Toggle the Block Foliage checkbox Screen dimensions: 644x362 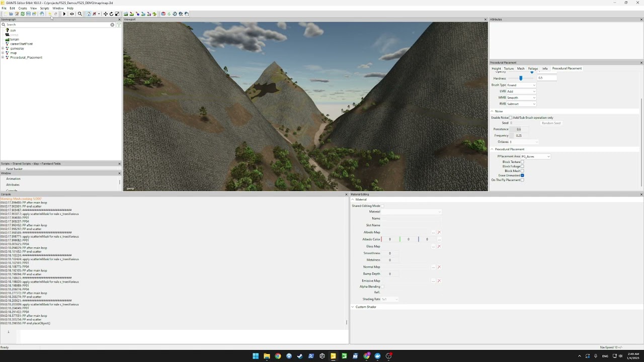(522, 166)
